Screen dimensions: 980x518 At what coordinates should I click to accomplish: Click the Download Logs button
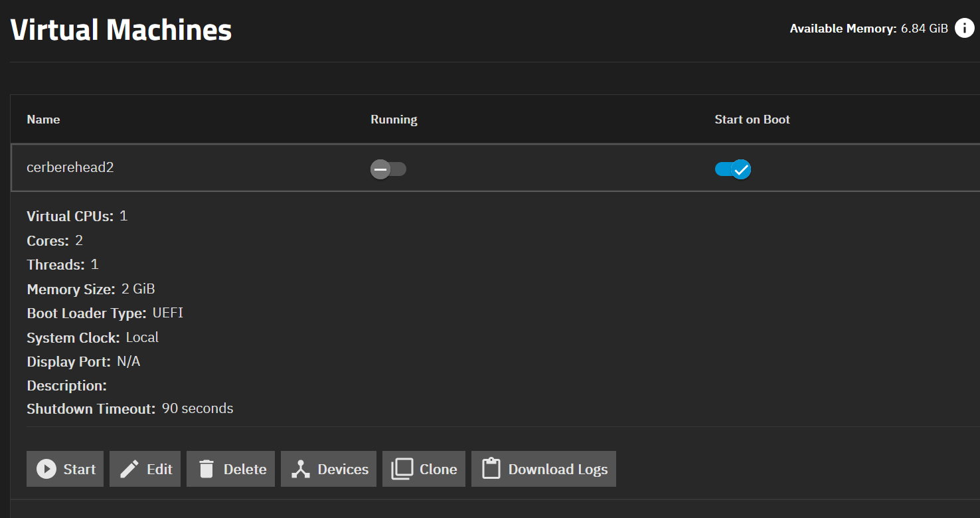tap(543, 469)
